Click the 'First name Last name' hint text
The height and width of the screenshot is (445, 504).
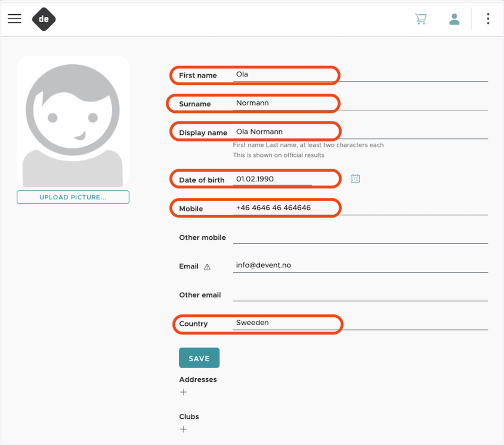point(308,145)
